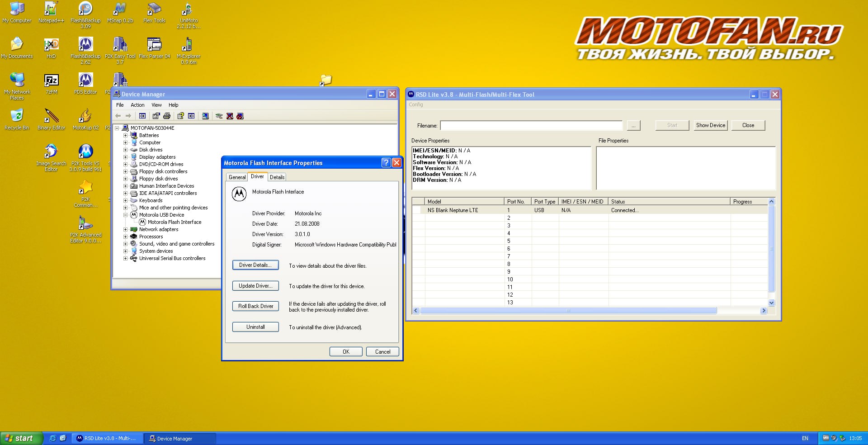Select Motorola Flash Interface in device tree

point(175,222)
